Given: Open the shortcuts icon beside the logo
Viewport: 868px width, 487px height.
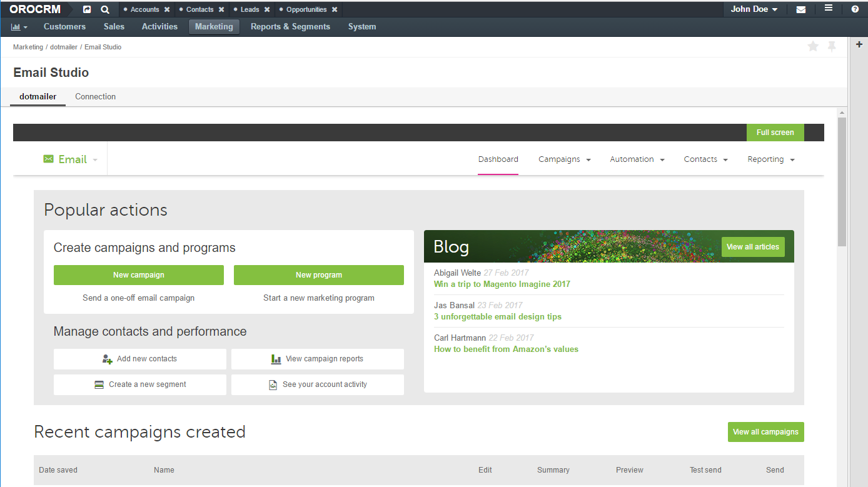Looking at the screenshot, I should tap(87, 9).
